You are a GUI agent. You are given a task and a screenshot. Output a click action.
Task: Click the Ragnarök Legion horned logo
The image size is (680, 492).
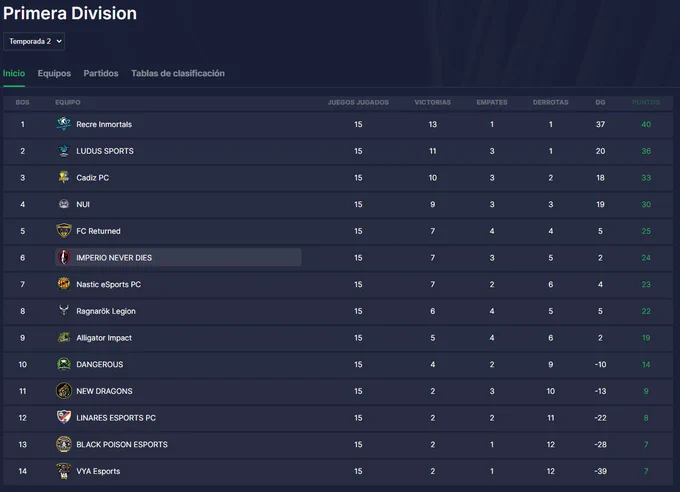[x=64, y=311]
